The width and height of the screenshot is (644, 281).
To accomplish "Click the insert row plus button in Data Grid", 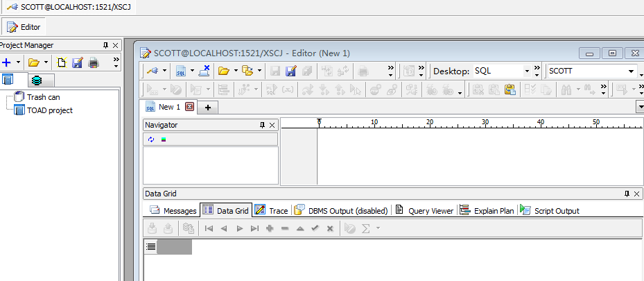I will (270, 228).
